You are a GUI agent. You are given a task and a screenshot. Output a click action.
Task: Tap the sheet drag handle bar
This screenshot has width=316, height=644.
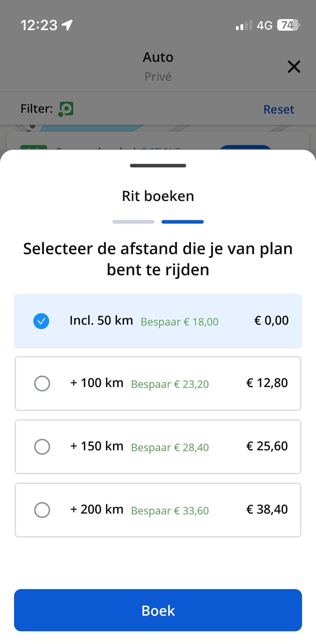[x=158, y=166]
